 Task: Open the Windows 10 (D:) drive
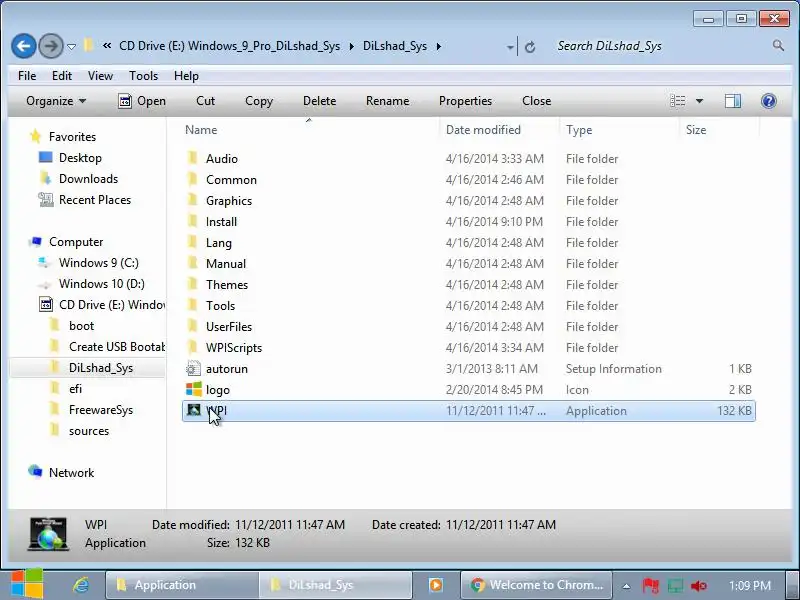[102, 284]
